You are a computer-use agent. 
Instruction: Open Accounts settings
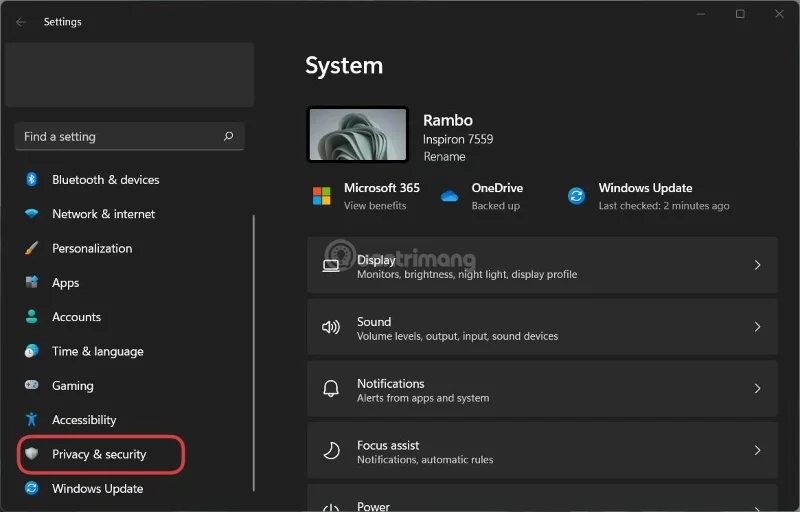[x=77, y=317]
